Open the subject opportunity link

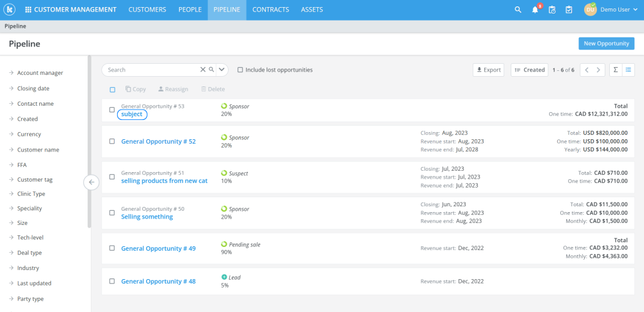tap(132, 114)
